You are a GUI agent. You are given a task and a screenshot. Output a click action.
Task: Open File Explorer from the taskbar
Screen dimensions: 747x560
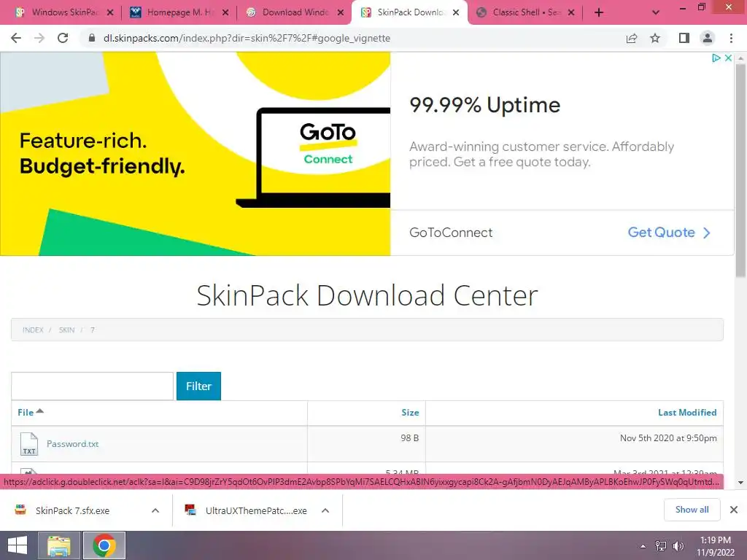point(58,545)
